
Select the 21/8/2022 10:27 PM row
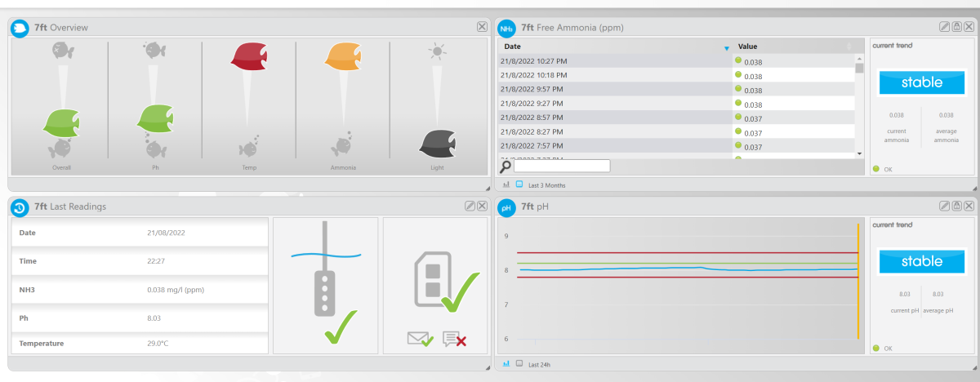676,61
